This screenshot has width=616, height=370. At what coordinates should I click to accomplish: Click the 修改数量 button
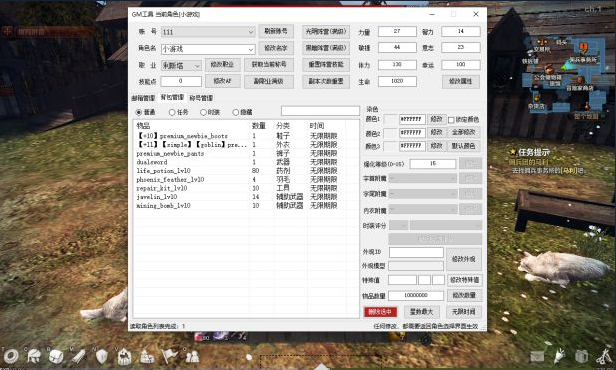tap(464, 295)
